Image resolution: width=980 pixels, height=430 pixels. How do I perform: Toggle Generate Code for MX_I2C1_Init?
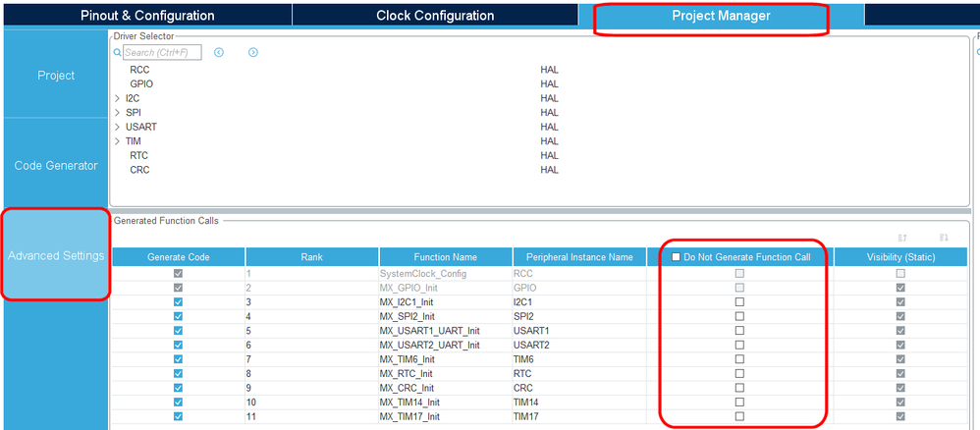178,301
